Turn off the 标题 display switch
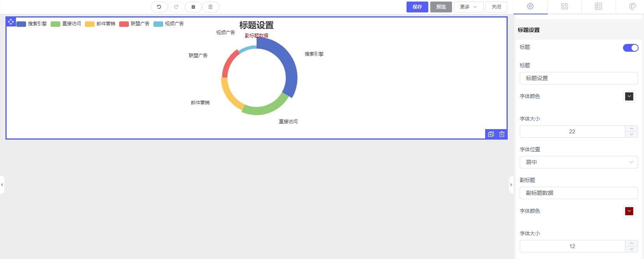Screen dimensions: 644x259 click(630, 48)
